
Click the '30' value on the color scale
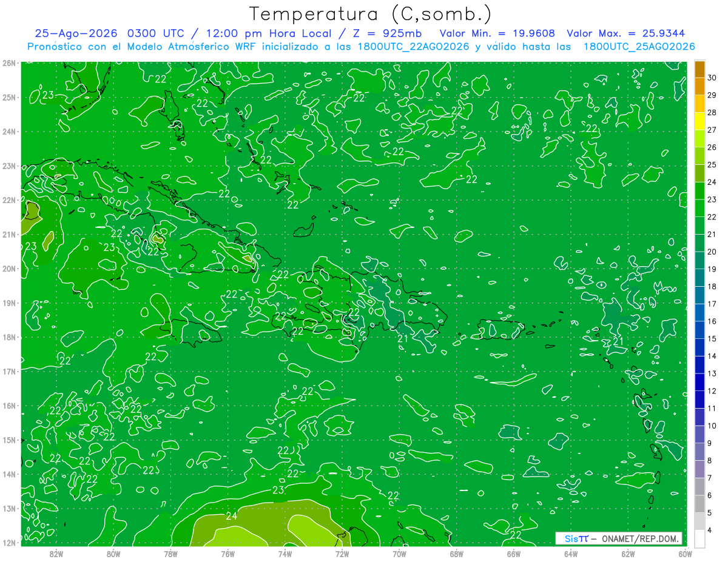tap(712, 78)
